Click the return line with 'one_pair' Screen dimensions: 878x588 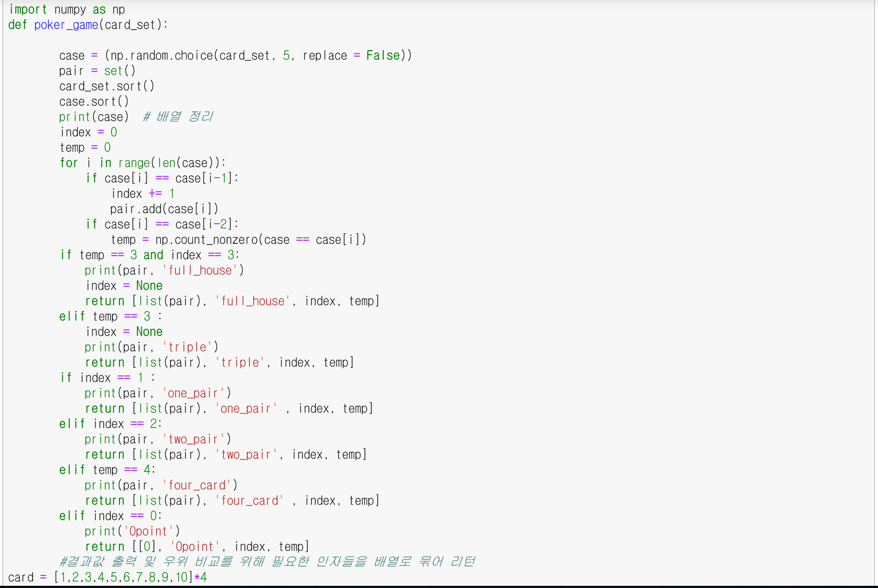click(x=229, y=409)
